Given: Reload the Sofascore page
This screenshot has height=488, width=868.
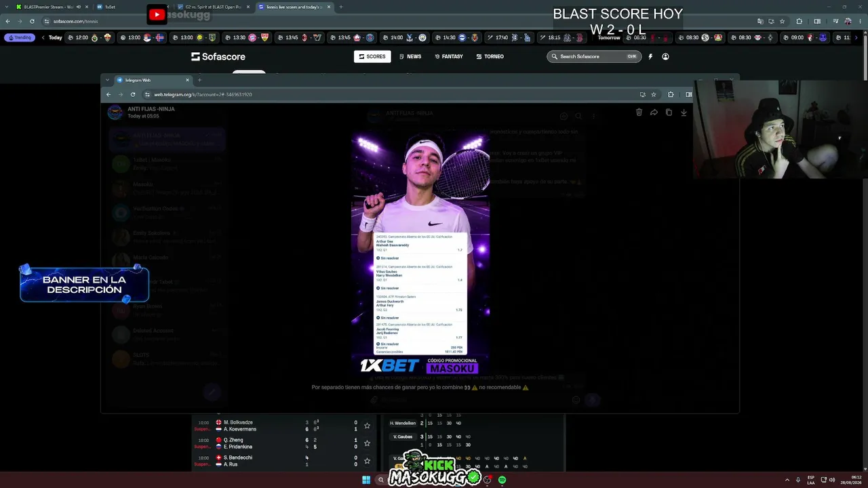Looking at the screenshot, I should click(32, 21).
